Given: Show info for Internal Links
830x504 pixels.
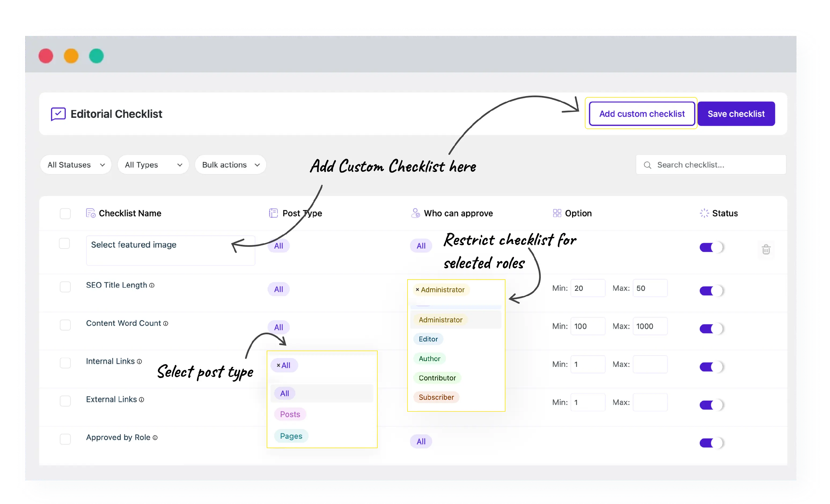Looking at the screenshot, I should click(x=139, y=362).
